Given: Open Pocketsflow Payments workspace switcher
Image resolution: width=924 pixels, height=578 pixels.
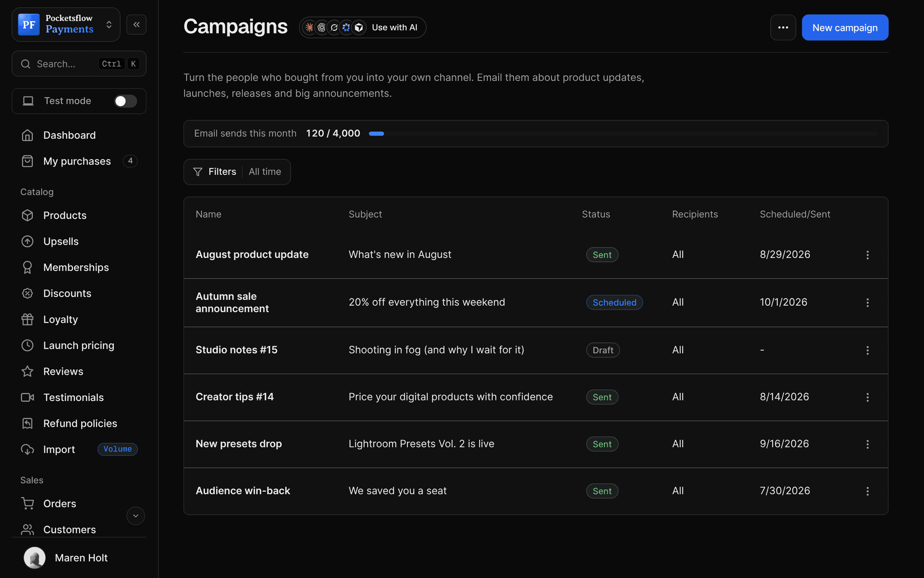Looking at the screenshot, I should (x=66, y=24).
